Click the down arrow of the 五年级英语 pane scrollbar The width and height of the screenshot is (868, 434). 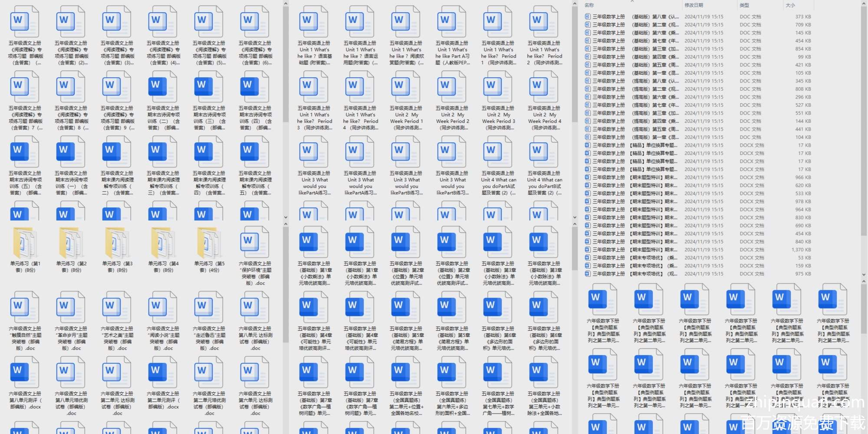pyautogui.click(x=575, y=217)
